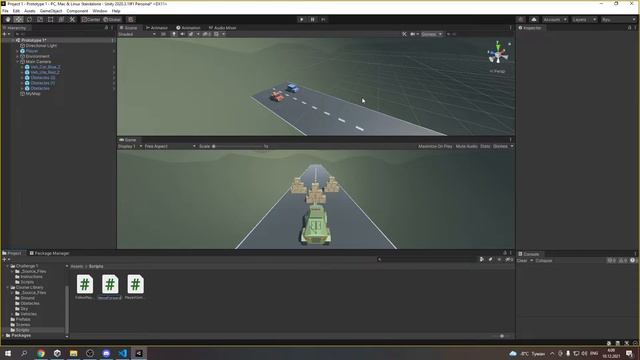Select Environment object in Hierarchy
Screen dimensions: 640x360
click(x=37, y=56)
